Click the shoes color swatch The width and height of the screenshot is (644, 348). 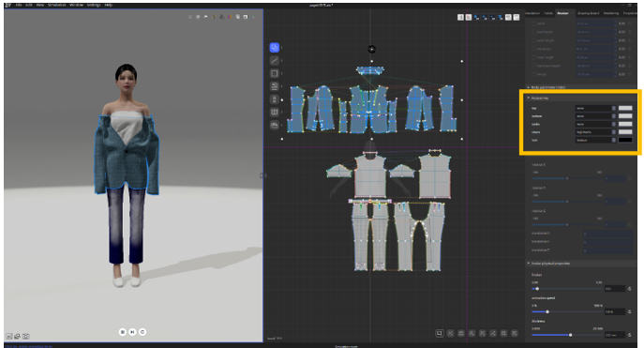(625, 132)
